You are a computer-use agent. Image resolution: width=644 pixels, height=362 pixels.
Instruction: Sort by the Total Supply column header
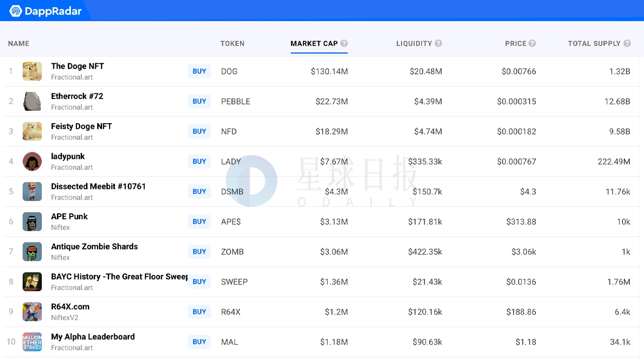click(594, 43)
